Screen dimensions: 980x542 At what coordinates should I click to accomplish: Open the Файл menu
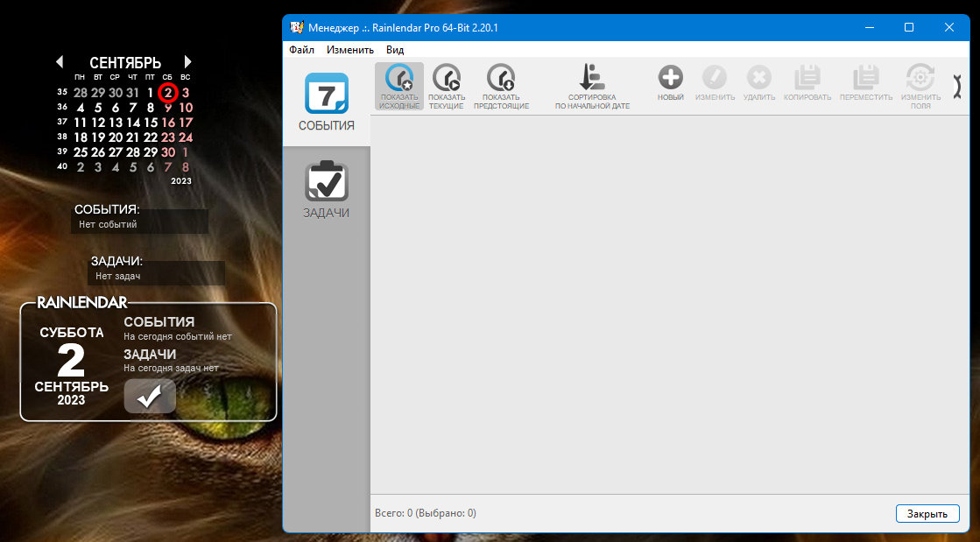tap(301, 49)
